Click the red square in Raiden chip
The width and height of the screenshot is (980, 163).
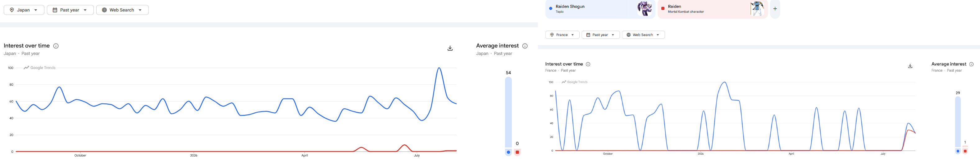coord(663,8)
